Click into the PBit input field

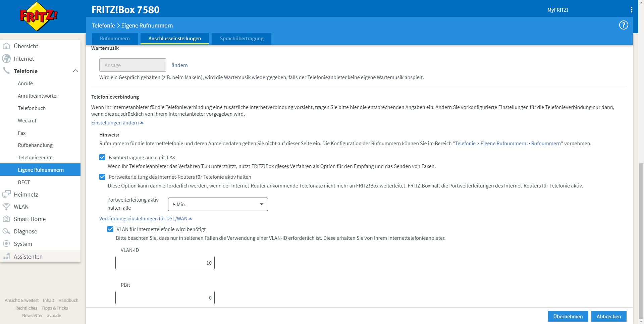pyautogui.click(x=165, y=298)
